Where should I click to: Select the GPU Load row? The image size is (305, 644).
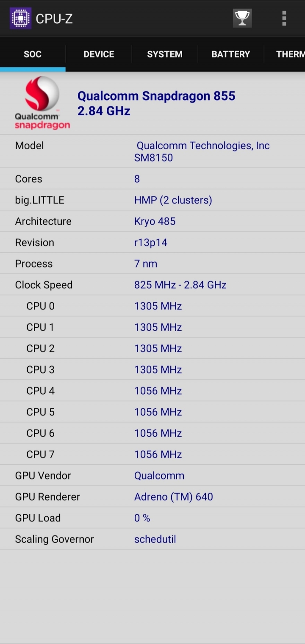(152, 518)
